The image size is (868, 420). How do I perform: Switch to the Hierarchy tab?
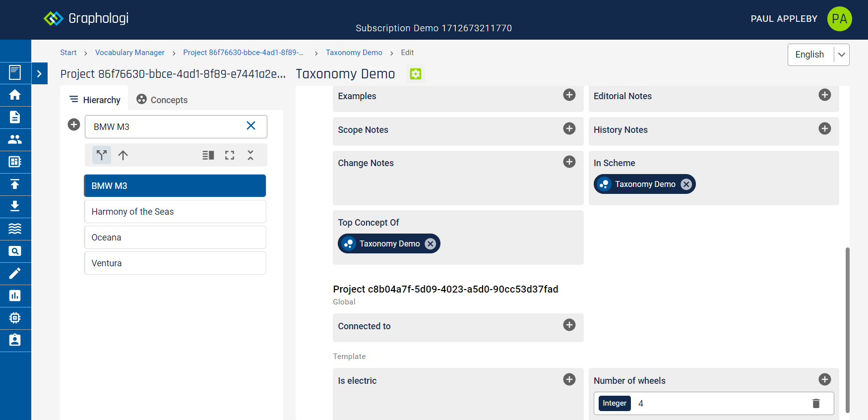95,100
